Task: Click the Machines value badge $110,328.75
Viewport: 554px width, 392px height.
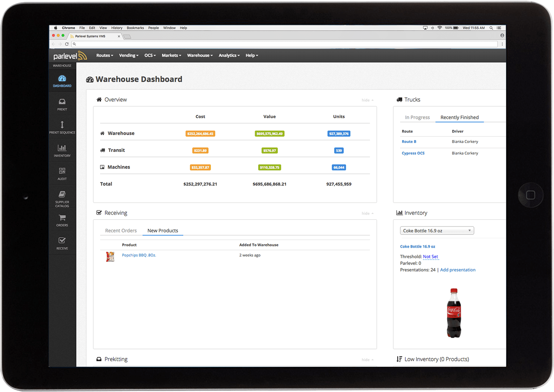Action: [x=270, y=168]
